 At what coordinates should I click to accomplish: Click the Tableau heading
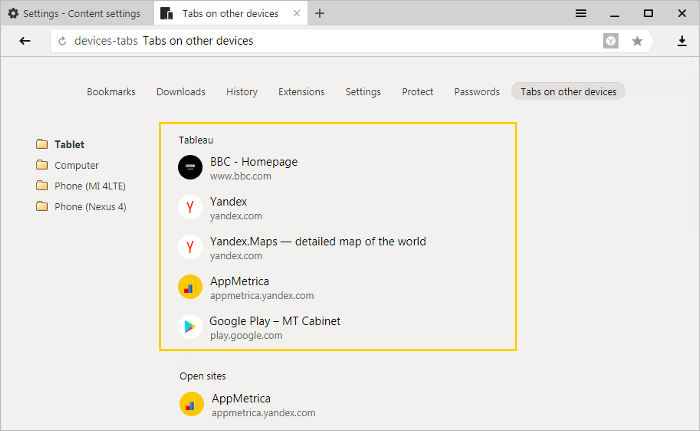(196, 140)
